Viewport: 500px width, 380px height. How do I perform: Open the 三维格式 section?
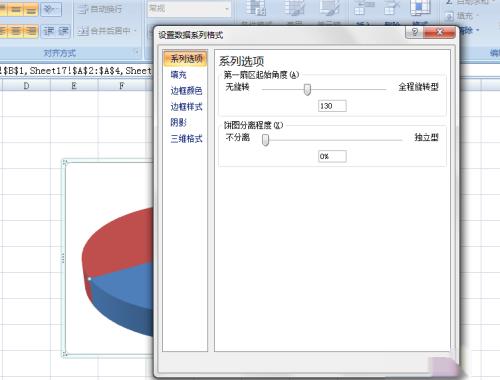[186, 139]
